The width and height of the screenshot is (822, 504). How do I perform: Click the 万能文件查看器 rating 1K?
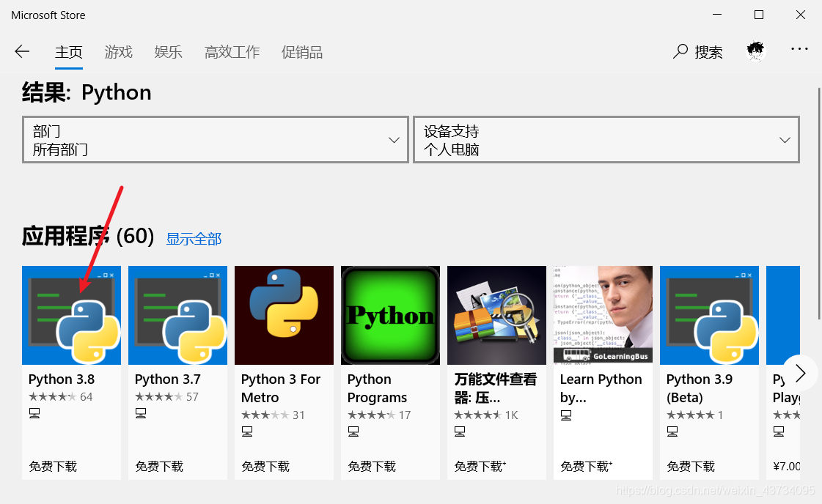(486, 415)
